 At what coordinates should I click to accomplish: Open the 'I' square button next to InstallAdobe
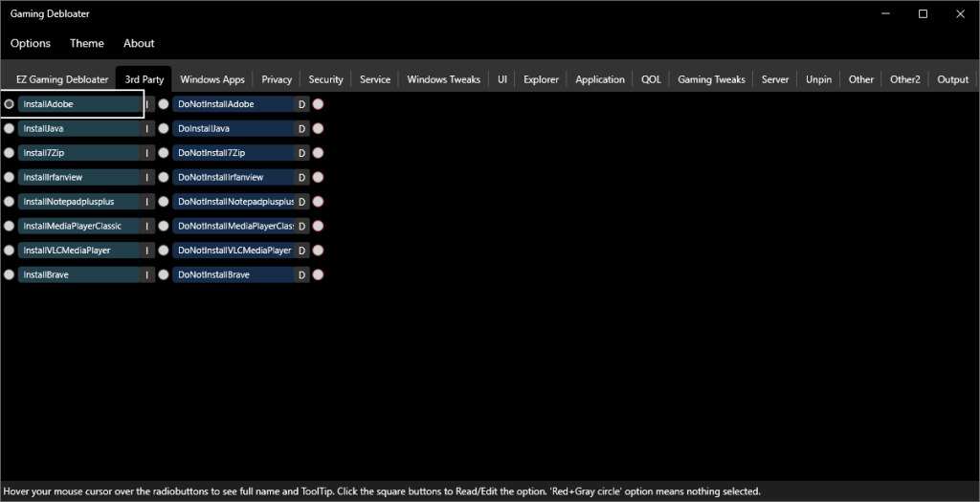click(x=147, y=104)
